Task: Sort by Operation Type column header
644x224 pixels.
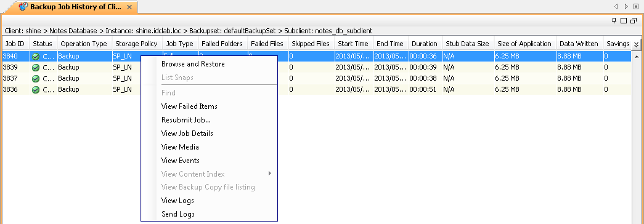Action: [x=84, y=44]
